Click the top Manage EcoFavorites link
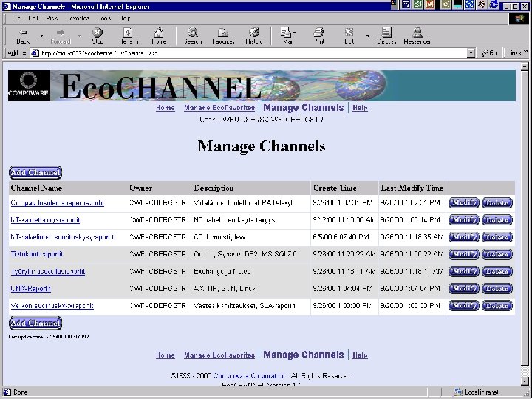Screen dimensions: 532x399 [219, 108]
